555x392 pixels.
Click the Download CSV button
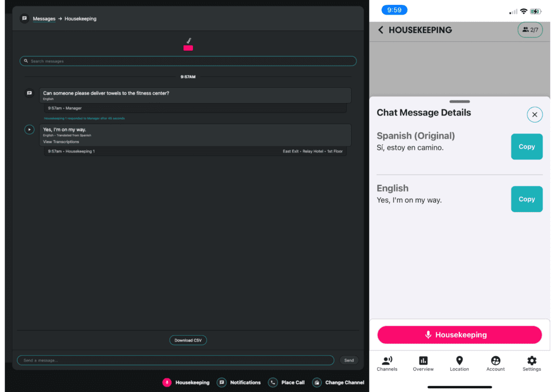pyautogui.click(x=188, y=340)
